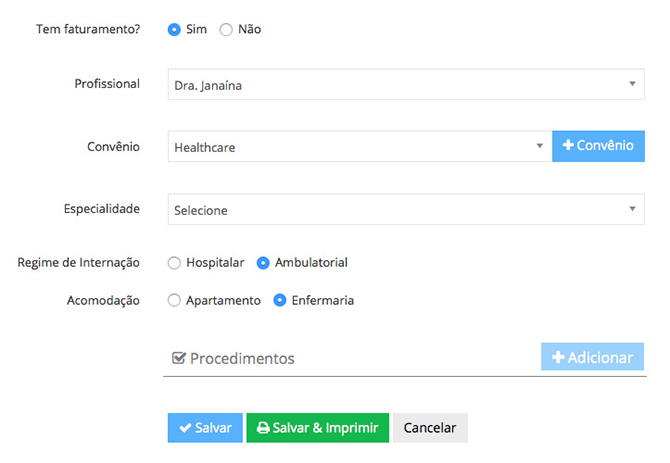
Task: Select Enfermaria acomodação option
Action: (x=279, y=300)
